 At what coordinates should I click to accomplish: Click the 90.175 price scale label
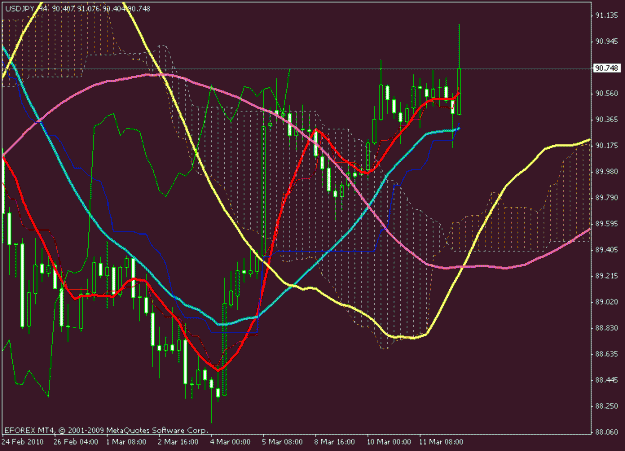click(607, 146)
